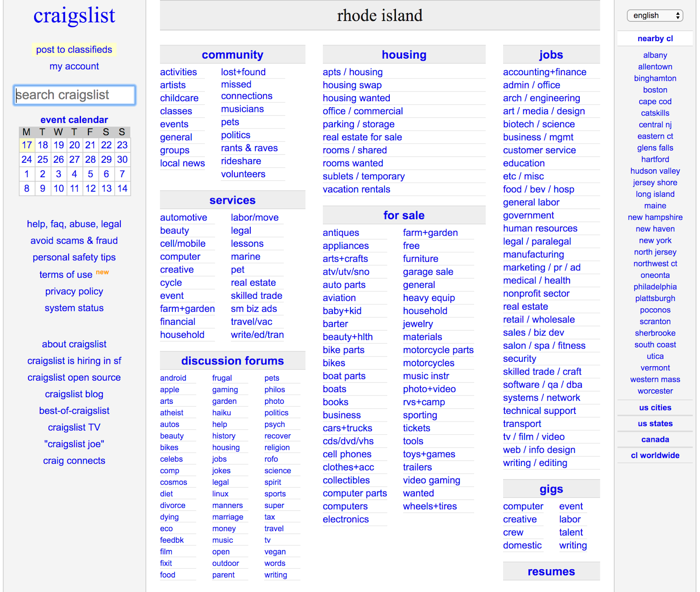Switch to new york craigslist

[x=655, y=240]
